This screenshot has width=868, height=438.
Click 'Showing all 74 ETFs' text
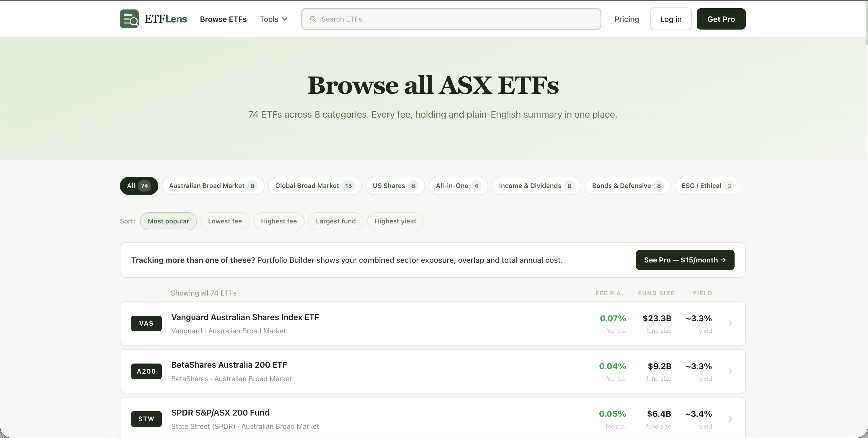(203, 293)
